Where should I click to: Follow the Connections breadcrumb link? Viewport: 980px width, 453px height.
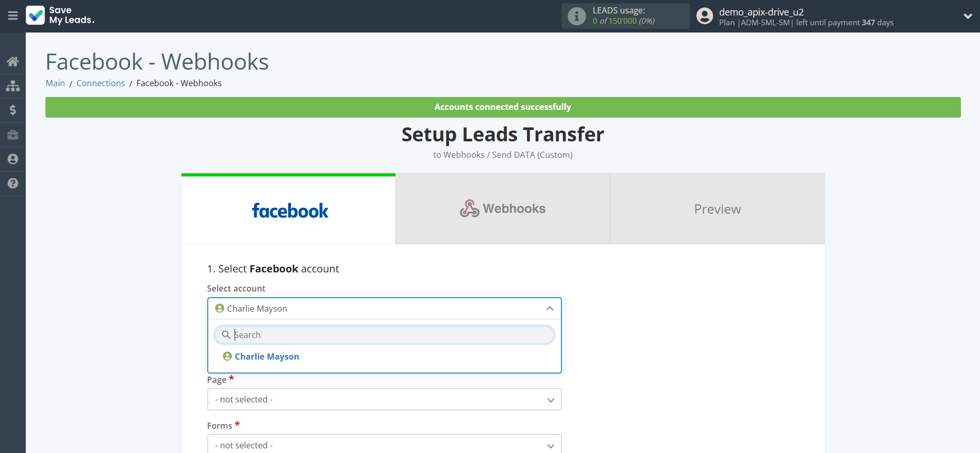(x=101, y=83)
